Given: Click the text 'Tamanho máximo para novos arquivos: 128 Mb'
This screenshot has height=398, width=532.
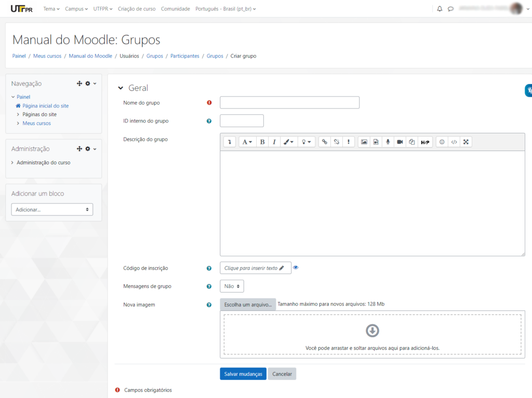Looking at the screenshot, I should click(x=331, y=304).
